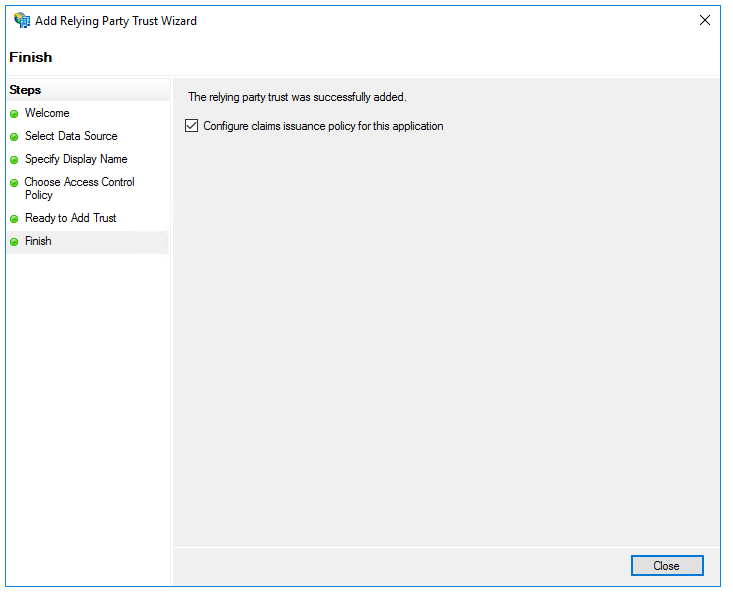This screenshot has height=592, width=733.
Task: Click green dot beside Choose Access Control Policy
Action: click(14, 183)
